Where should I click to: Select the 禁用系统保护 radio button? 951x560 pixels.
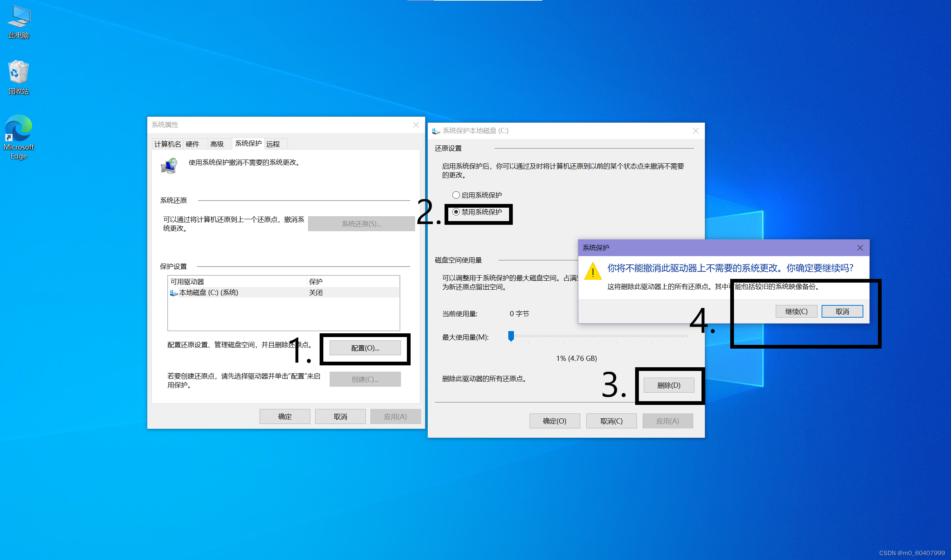[x=456, y=212]
